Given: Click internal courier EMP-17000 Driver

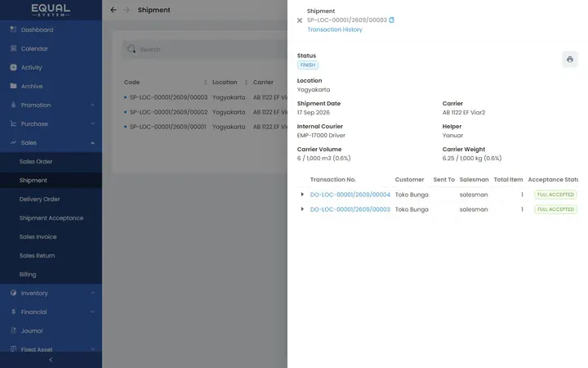Looking at the screenshot, I should 321,135.
